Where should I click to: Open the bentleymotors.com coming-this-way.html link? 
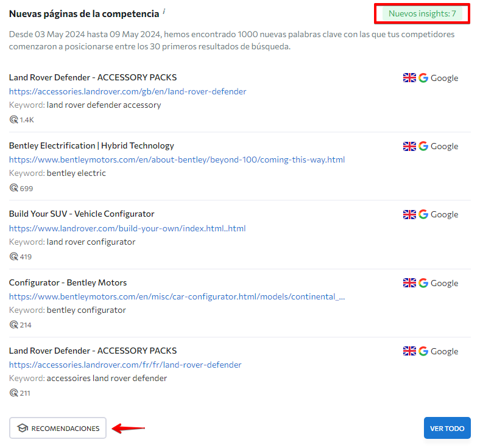click(x=177, y=159)
